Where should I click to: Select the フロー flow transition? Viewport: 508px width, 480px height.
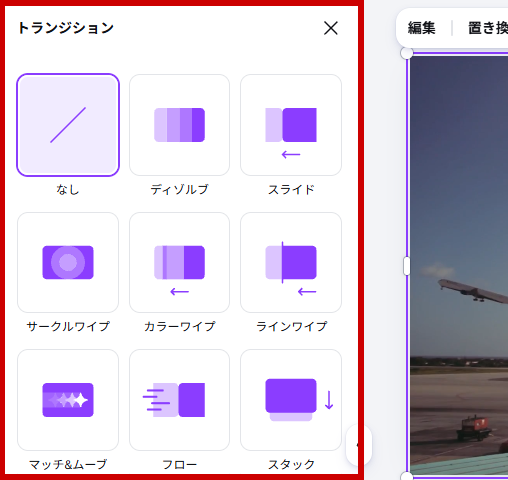coord(179,400)
